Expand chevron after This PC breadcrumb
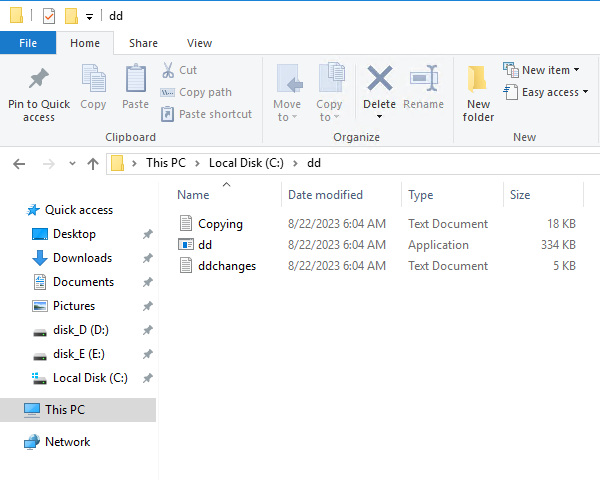Viewport: 600px width, 480px height. pyautogui.click(x=197, y=163)
